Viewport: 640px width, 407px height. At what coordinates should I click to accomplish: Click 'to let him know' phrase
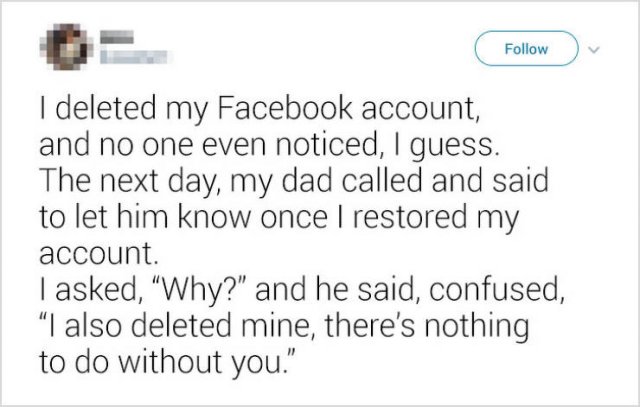tap(146, 217)
